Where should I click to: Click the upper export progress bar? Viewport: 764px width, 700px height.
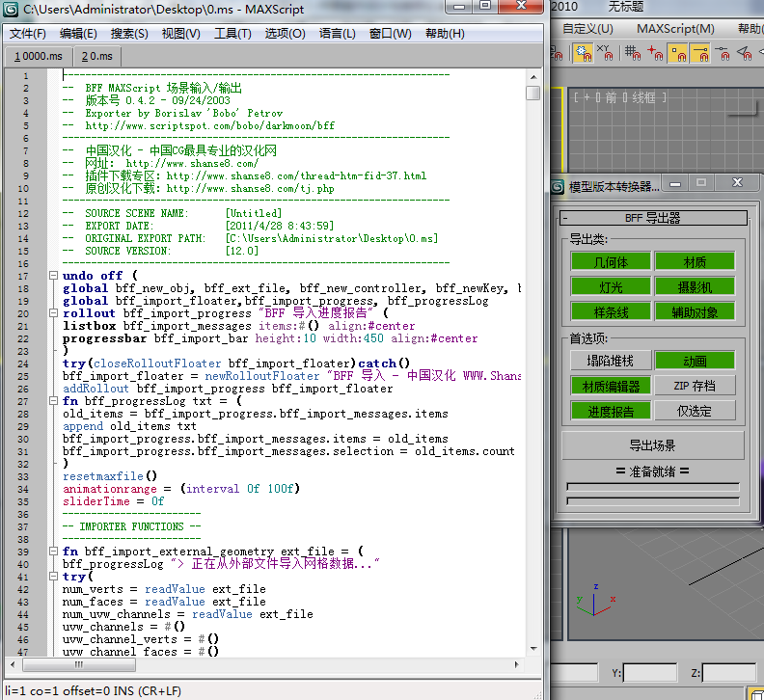652,487
